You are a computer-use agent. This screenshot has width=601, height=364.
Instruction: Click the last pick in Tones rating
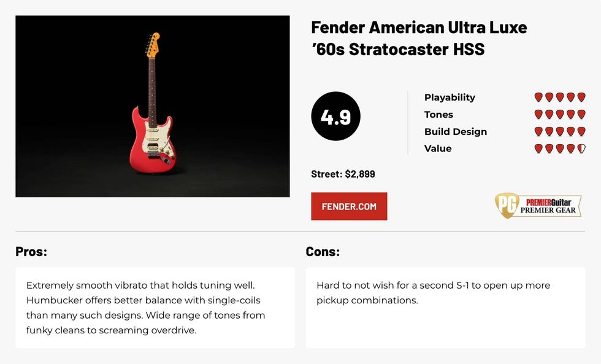(x=581, y=115)
